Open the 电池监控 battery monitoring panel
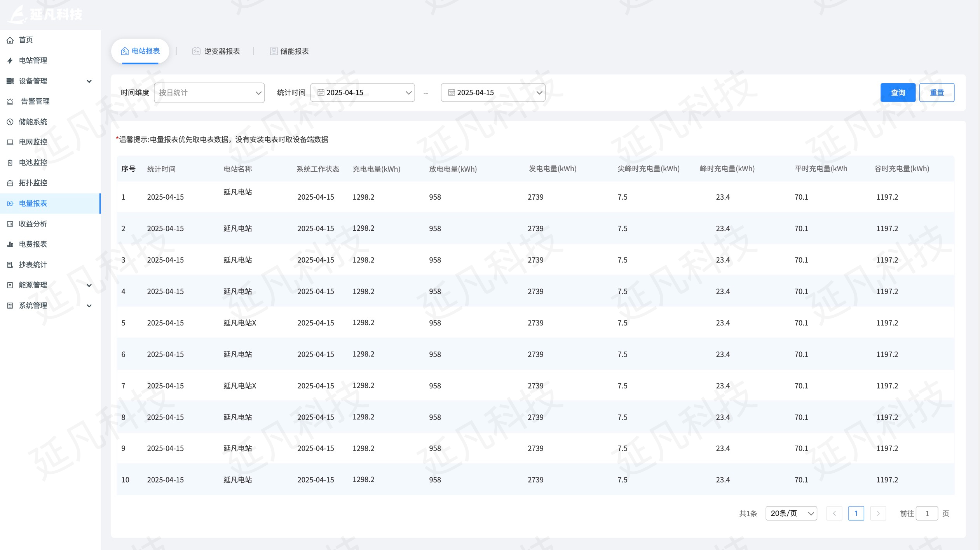Image resolution: width=980 pixels, height=550 pixels. [x=10, y=162]
